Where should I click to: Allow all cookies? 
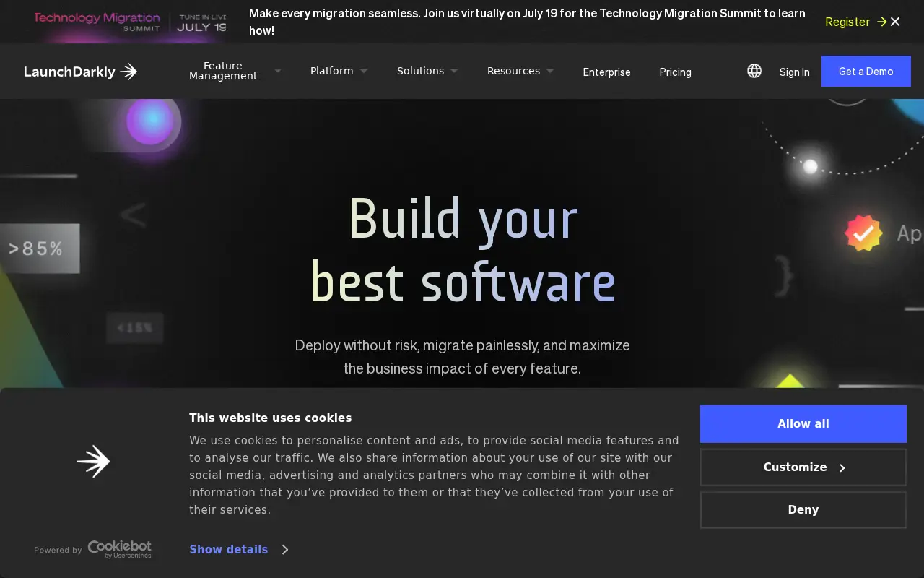click(x=803, y=424)
